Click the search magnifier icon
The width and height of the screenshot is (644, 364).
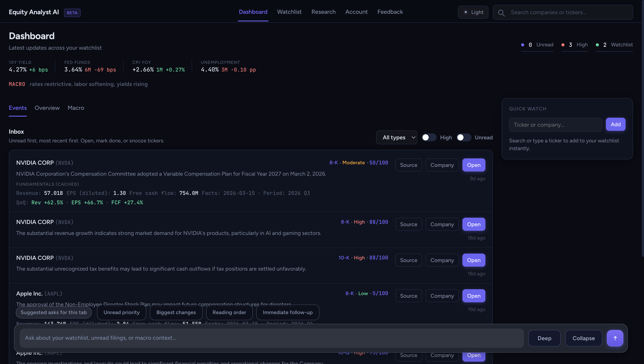point(501,12)
